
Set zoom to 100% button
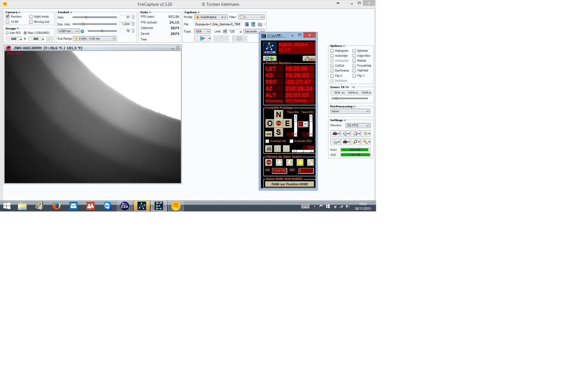[351, 93]
